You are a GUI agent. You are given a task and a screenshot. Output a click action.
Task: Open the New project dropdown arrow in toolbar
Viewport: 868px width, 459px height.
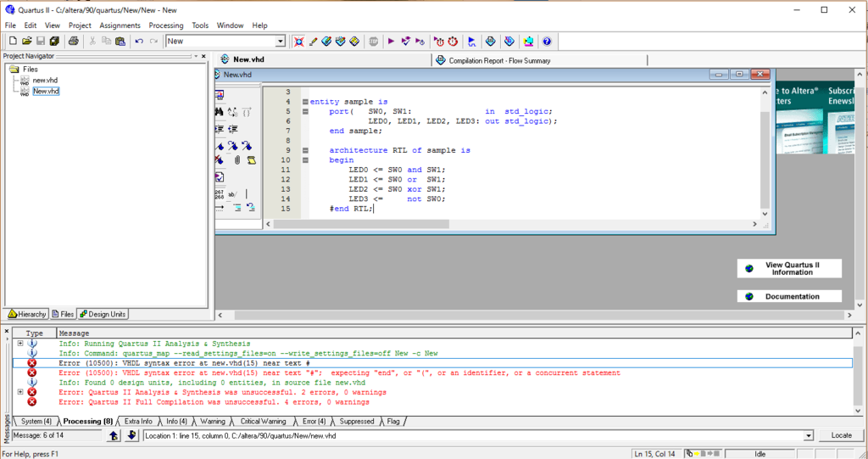pos(280,41)
